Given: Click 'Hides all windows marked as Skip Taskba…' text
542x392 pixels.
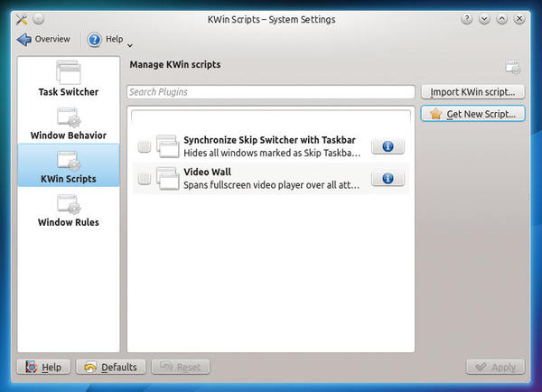Looking at the screenshot, I should [272, 153].
